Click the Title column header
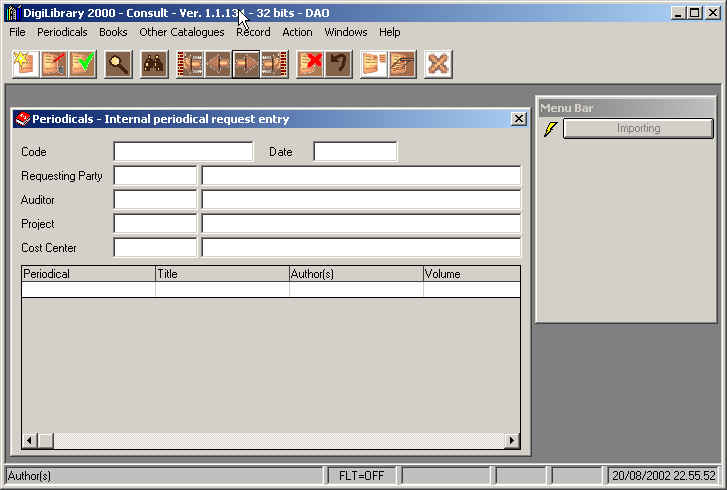Viewport: 727px width, 490px height. click(x=222, y=274)
